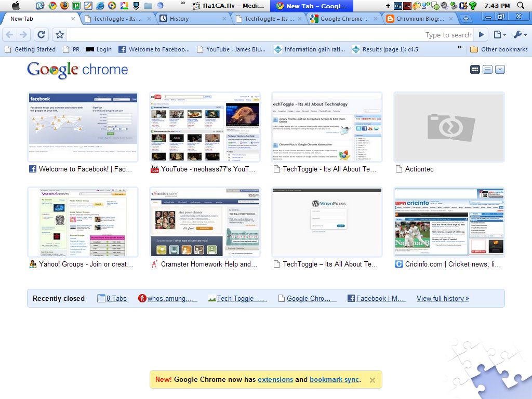The width and height of the screenshot is (532, 399).
Task: Reopen the 8 Tabs recently closed group
Action: point(112,299)
